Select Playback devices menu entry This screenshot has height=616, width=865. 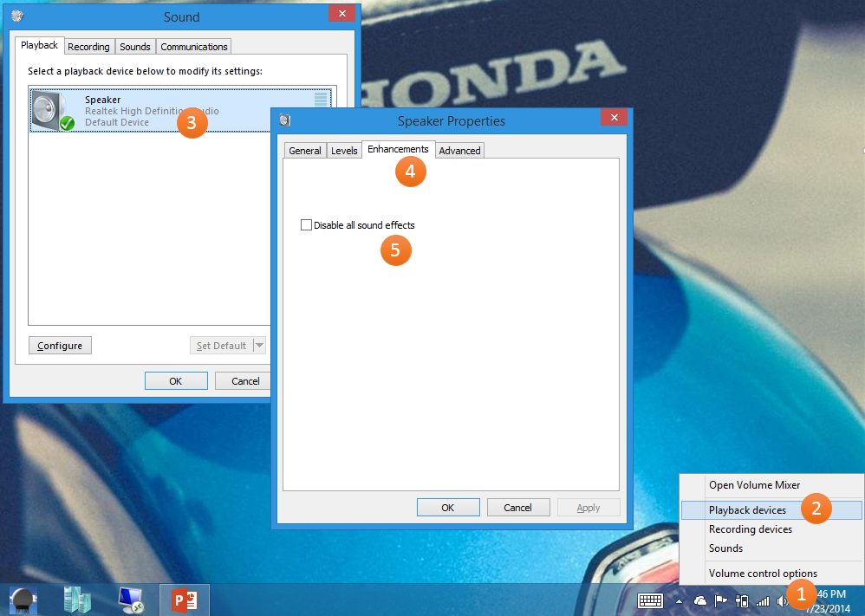[771, 510]
